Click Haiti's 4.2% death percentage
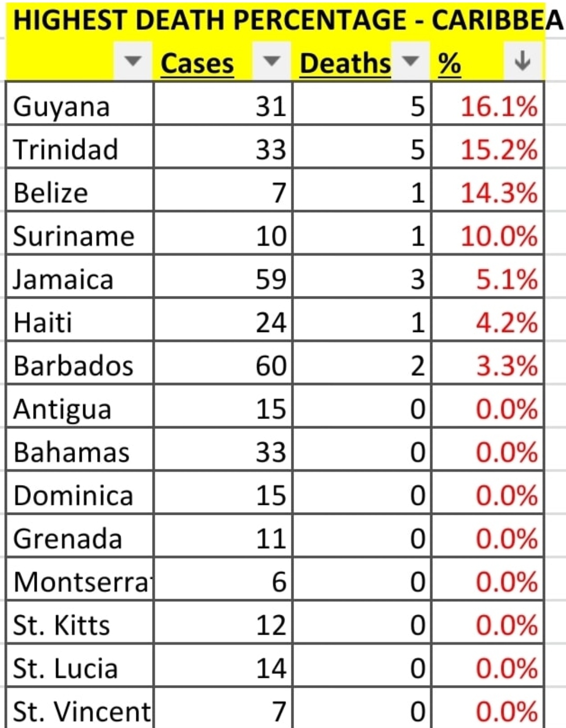 (487, 323)
